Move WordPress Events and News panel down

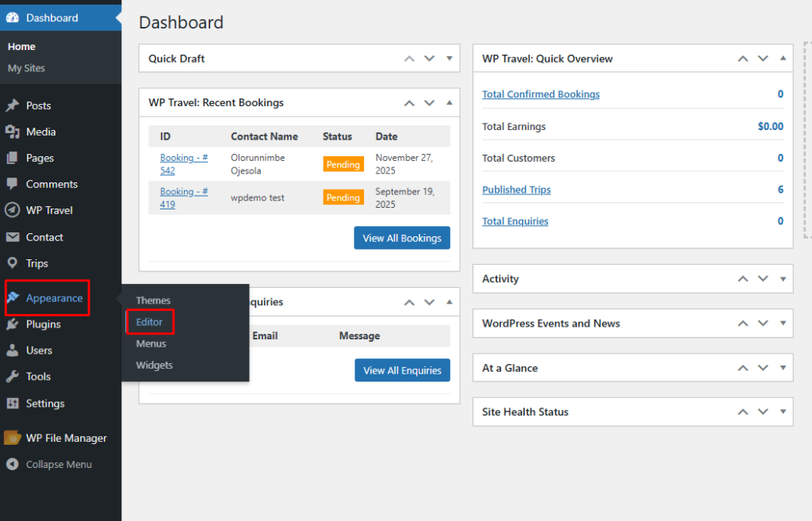click(x=763, y=324)
